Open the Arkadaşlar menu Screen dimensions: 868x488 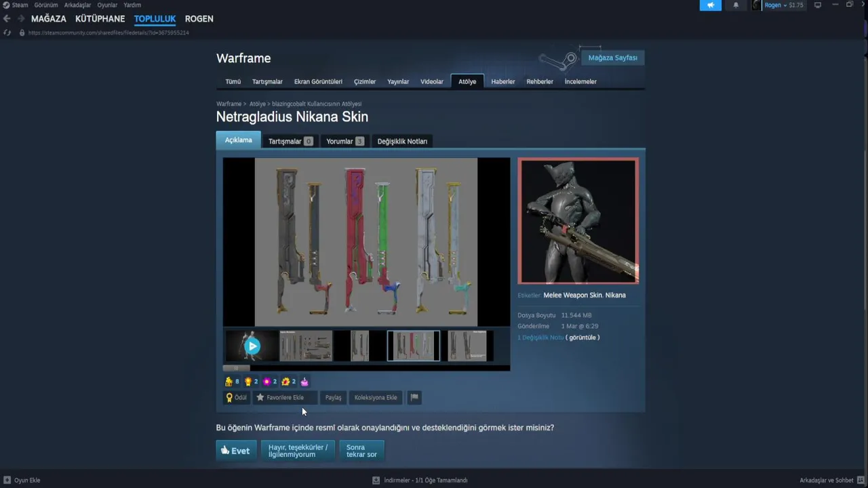tap(77, 5)
